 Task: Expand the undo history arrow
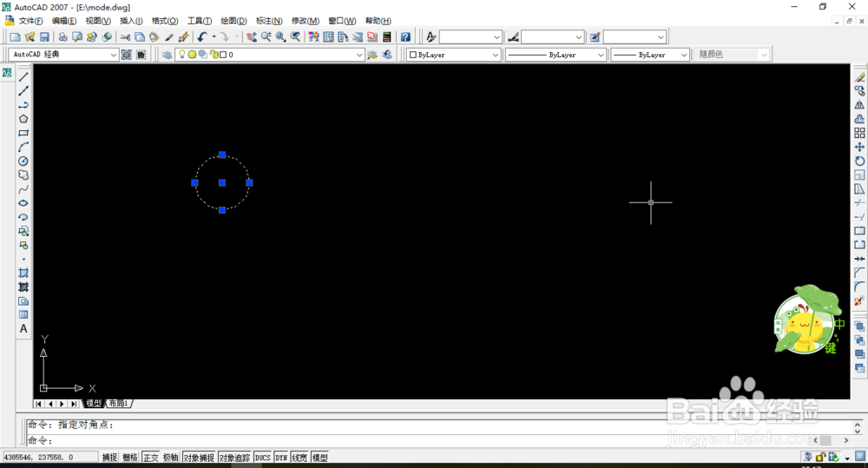(214, 37)
